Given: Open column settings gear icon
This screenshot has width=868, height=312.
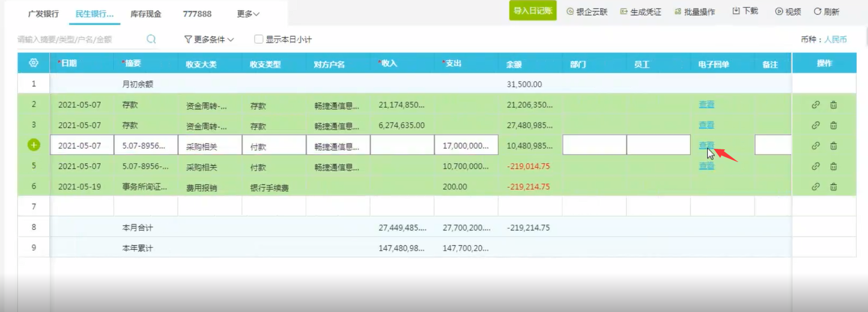Looking at the screenshot, I should pos(34,63).
